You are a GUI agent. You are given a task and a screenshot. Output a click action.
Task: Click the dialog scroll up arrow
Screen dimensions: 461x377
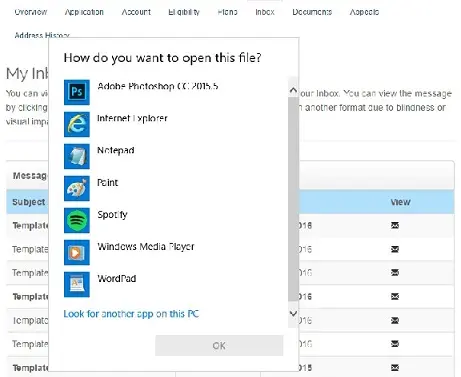click(x=293, y=90)
